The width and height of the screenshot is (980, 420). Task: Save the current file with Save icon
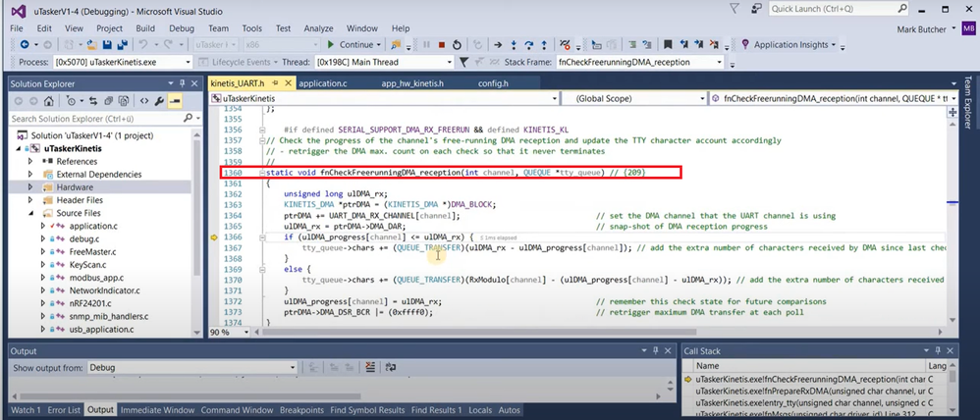107,45
